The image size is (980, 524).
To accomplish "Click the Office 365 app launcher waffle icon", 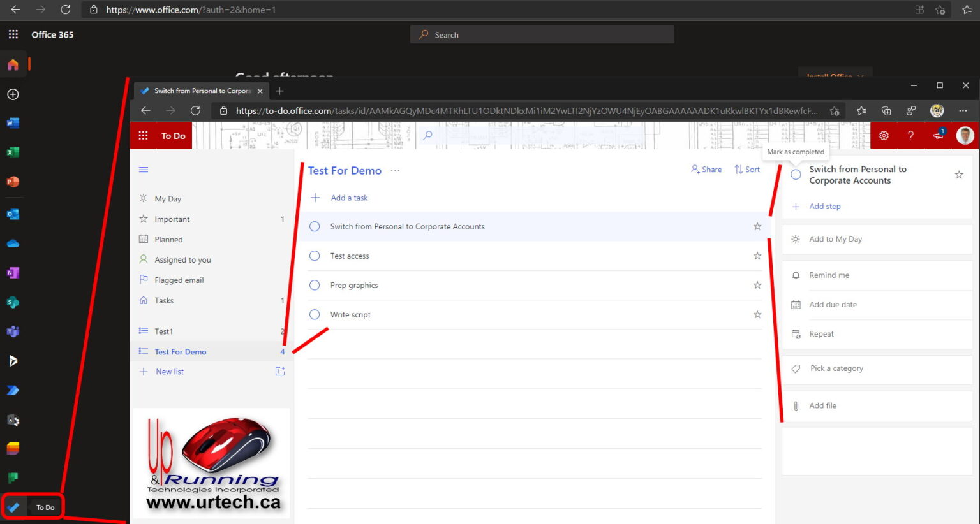I will (13, 34).
